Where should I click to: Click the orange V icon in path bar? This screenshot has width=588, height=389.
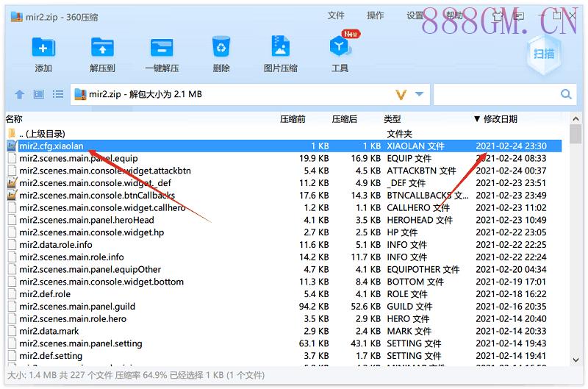[x=401, y=95]
